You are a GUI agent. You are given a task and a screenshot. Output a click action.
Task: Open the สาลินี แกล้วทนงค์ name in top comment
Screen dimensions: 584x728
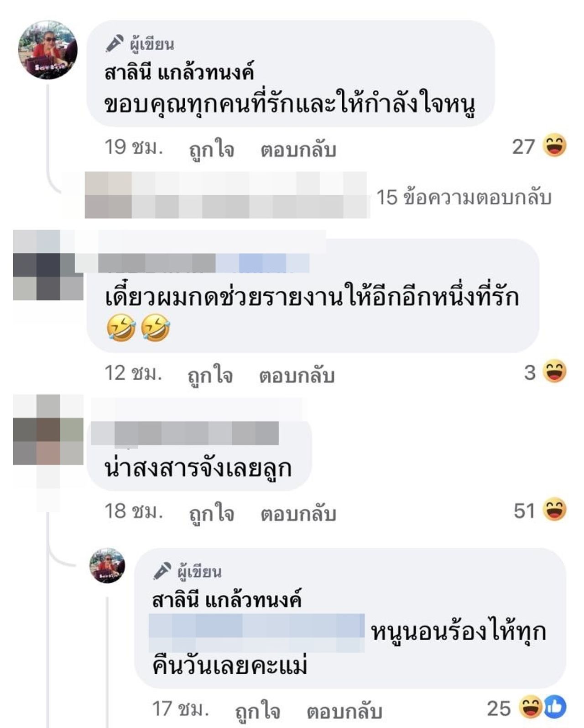point(179,72)
